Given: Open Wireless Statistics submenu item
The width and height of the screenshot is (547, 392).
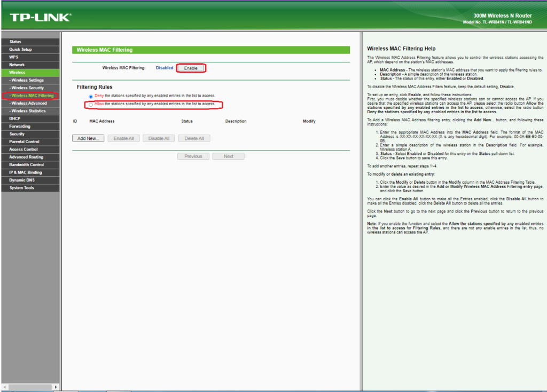Looking at the screenshot, I should coord(30,111).
